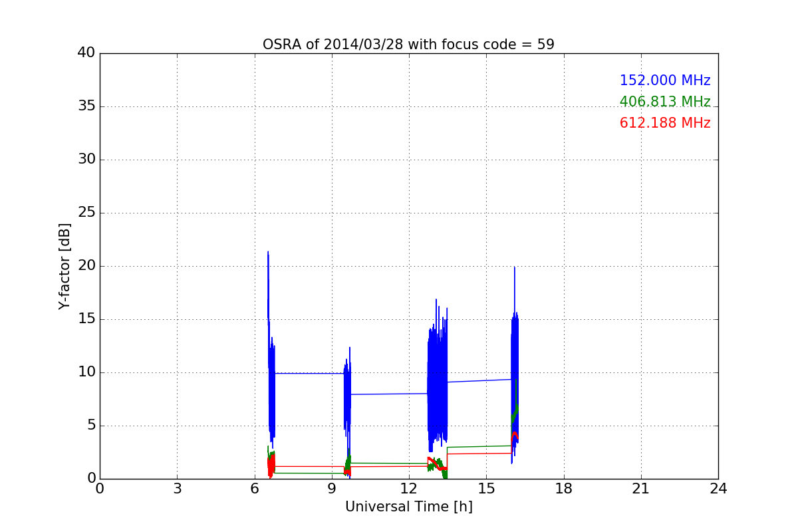Click the x-axis tick label '12'
Screen dimensions: 798x532
(x=409, y=489)
